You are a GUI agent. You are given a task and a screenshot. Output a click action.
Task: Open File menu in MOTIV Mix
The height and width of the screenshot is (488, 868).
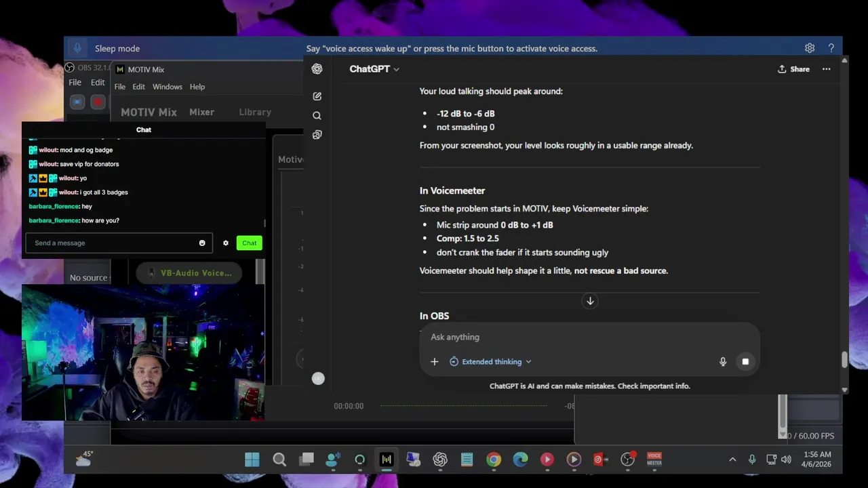tap(119, 87)
